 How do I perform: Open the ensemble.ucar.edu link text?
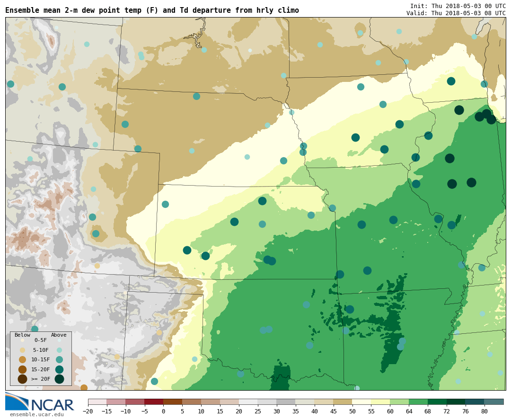36,414
